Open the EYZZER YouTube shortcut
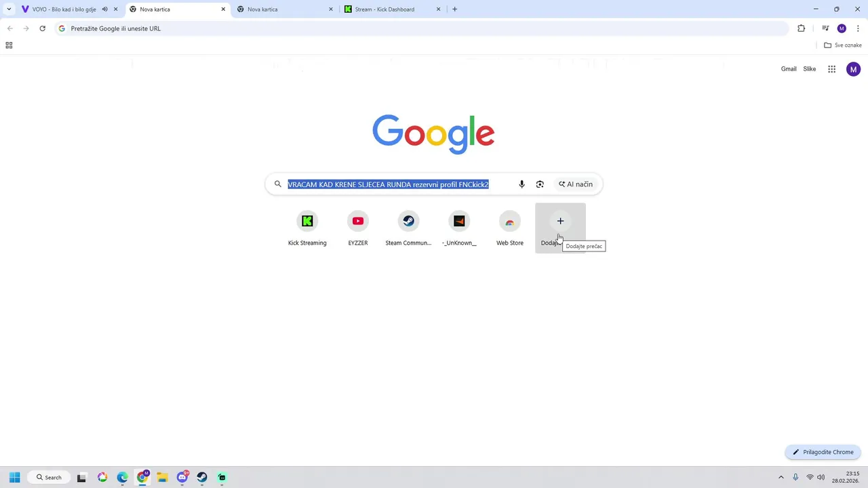 coord(358,228)
